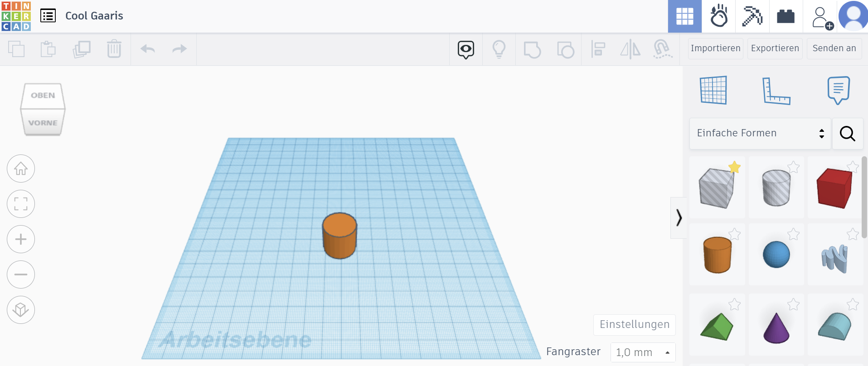868x366 pixels.
Task: Select the red box shape
Action: pos(834,188)
